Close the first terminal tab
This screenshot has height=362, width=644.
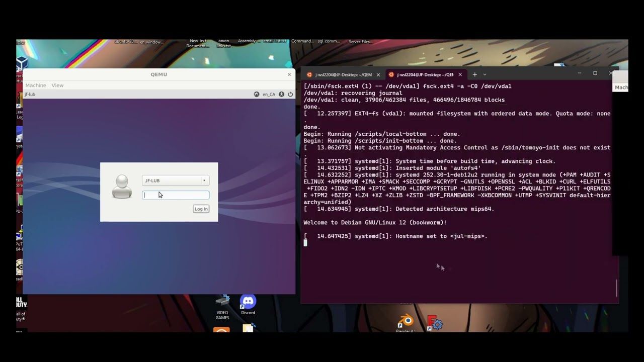click(378, 75)
